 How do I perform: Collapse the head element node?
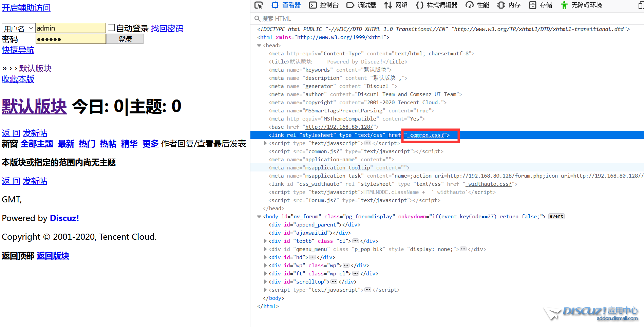click(259, 46)
